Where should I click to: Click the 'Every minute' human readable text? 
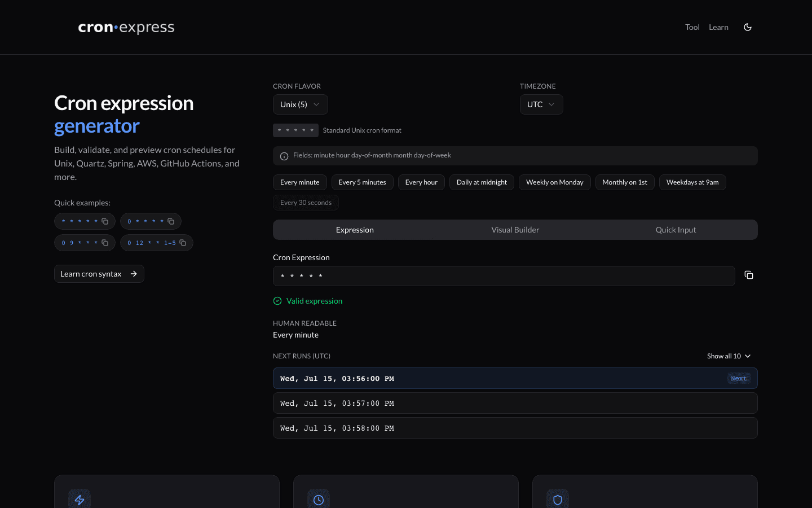pyautogui.click(x=295, y=335)
